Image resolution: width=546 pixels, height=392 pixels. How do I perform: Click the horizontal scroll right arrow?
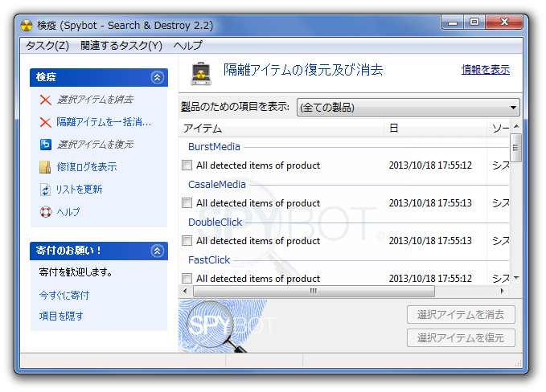pos(502,291)
